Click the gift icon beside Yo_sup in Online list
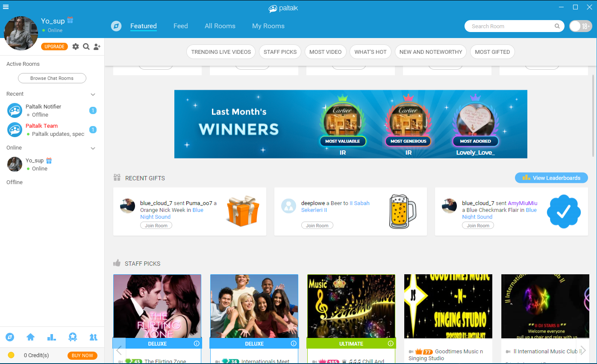Viewport: 597px width, 364px height. click(49, 161)
